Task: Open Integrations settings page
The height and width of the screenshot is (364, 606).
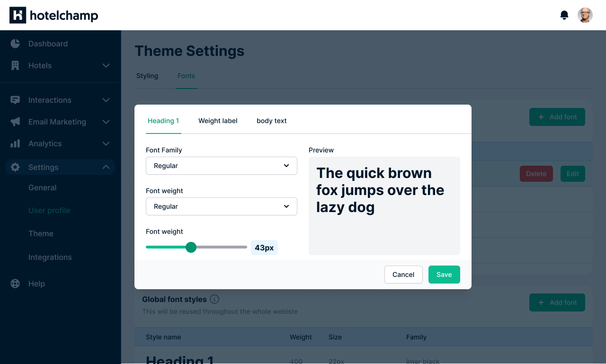Action: (50, 257)
